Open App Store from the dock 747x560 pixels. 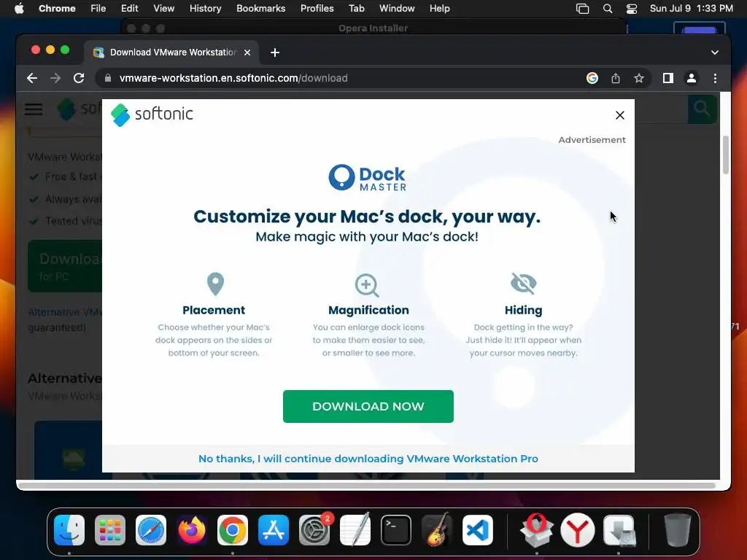coord(274,530)
